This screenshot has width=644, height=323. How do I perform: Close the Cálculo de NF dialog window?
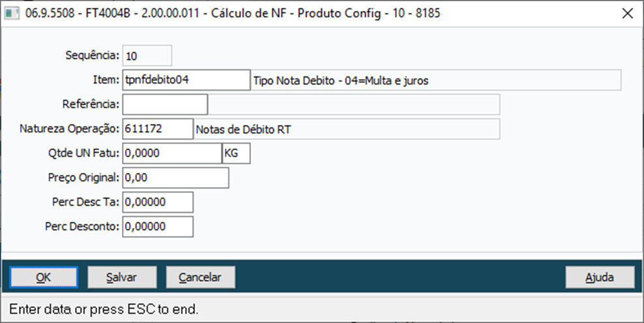pyautogui.click(x=627, y=13)
